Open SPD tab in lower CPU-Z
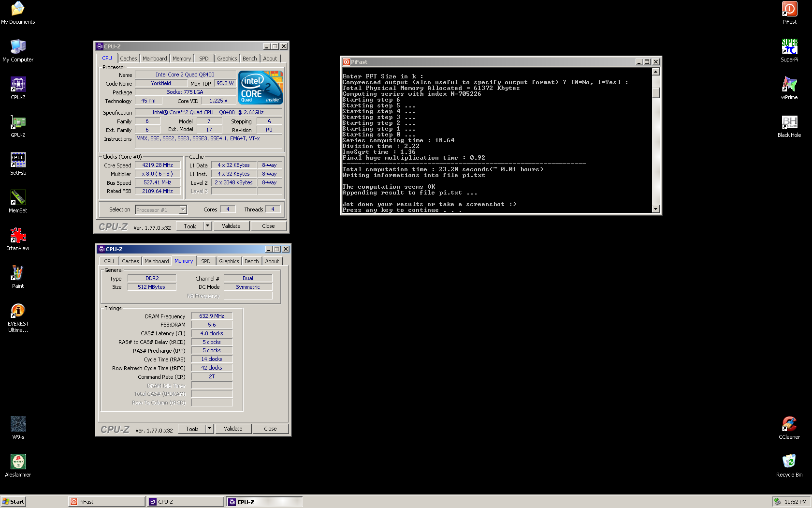This screenshot has width=812, height=508. pyautogui.click(x=206, y=261)
